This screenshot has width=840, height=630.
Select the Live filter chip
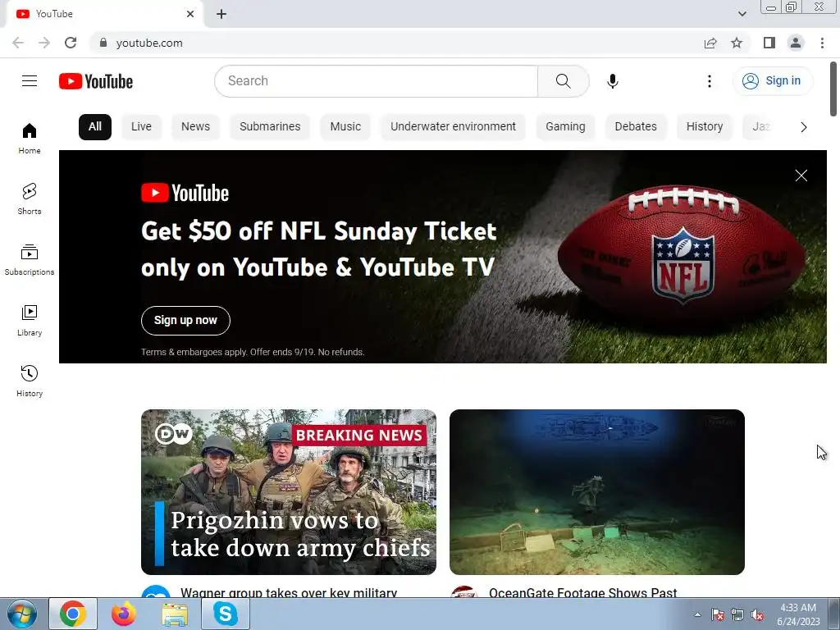click(141, 127)
